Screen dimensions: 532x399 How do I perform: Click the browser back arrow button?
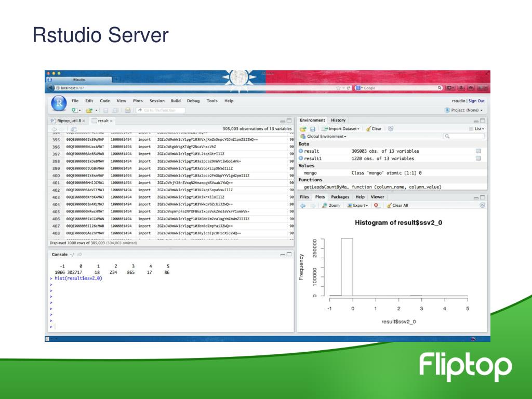51,88
